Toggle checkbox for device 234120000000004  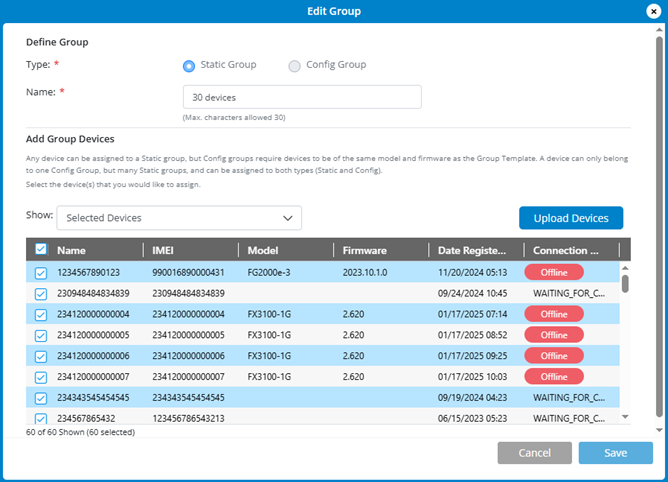pyautogui.click(x=40, y=314)
